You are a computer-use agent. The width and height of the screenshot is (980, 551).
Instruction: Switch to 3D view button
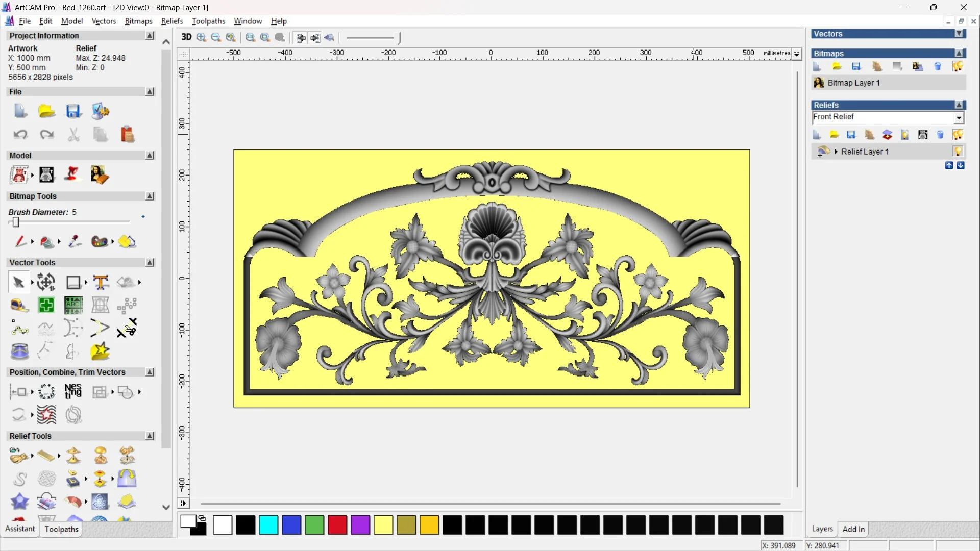[186, 37]
